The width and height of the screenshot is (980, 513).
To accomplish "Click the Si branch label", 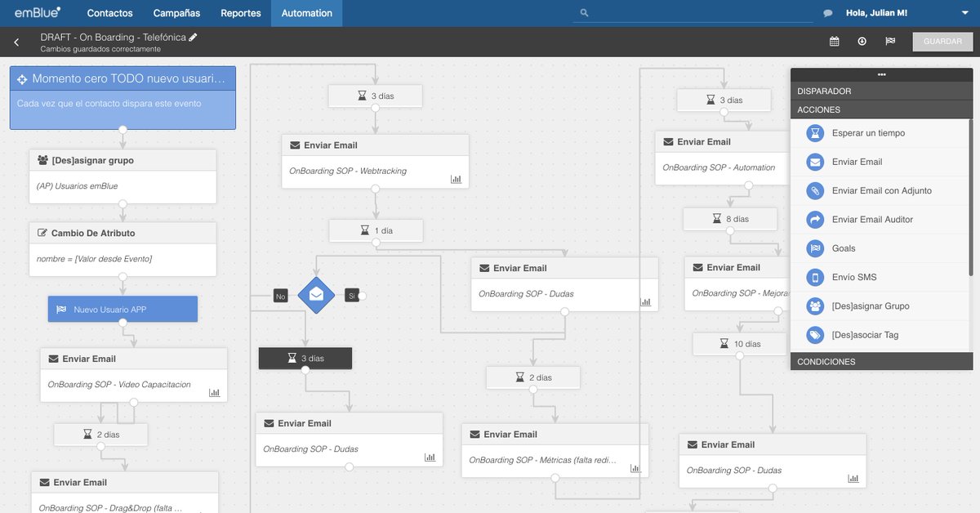I will (352, 296).
